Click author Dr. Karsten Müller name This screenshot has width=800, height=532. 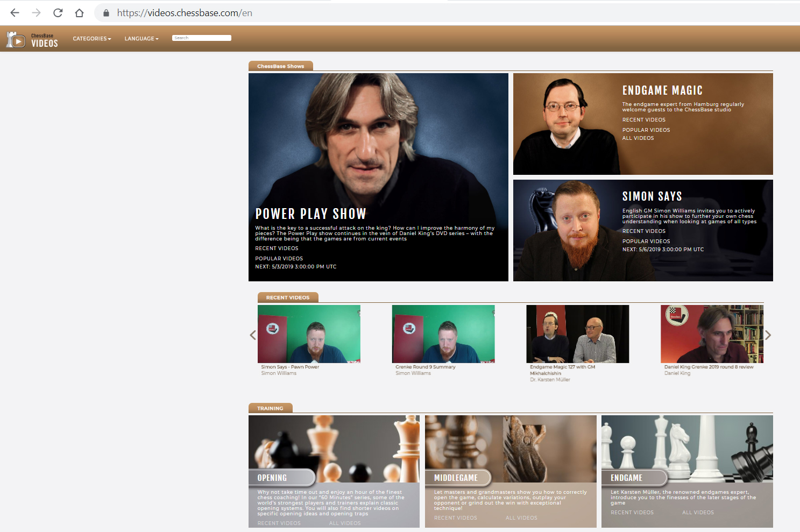(x=550, y=380)
